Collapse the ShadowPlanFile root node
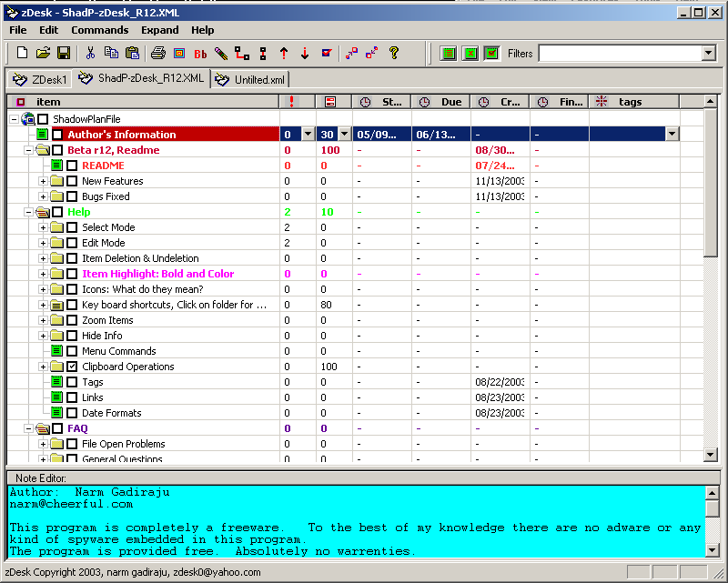Image resolution: width=728 pixels, height=583 pixels. click(x=15, y=119)
